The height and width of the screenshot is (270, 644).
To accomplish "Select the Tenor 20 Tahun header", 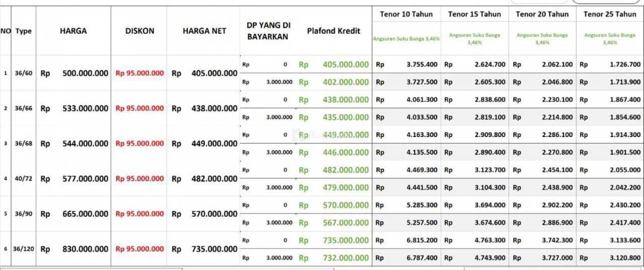I will point(542,14).
